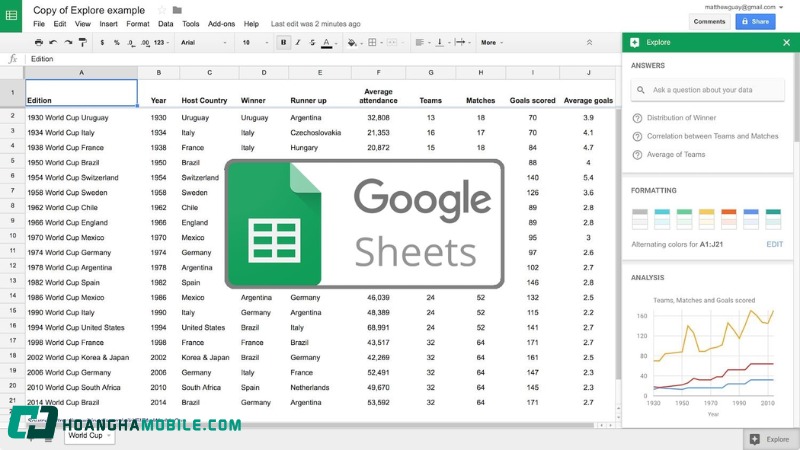This screenshot has height=450, width=800.
Task: Open the account email dropdown
Action: [743, 7]
